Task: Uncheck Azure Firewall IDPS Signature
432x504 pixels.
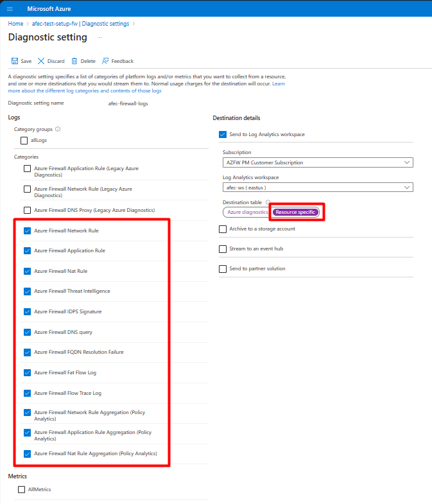Action: pos(28,312)
